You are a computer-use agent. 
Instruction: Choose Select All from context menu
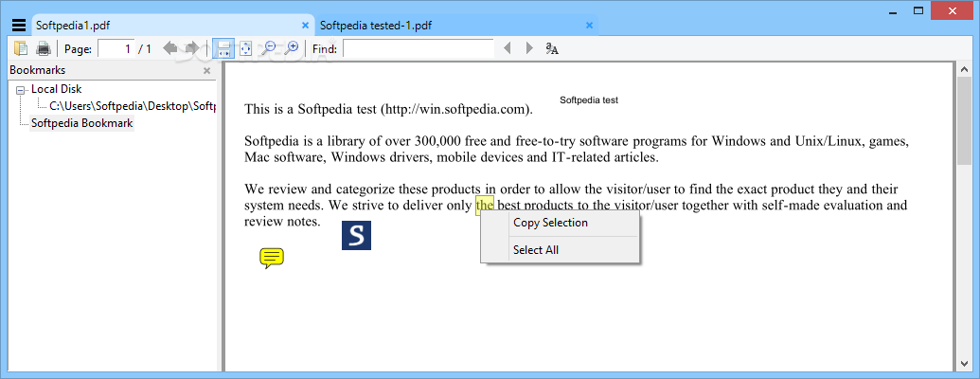tap(560, 250)
